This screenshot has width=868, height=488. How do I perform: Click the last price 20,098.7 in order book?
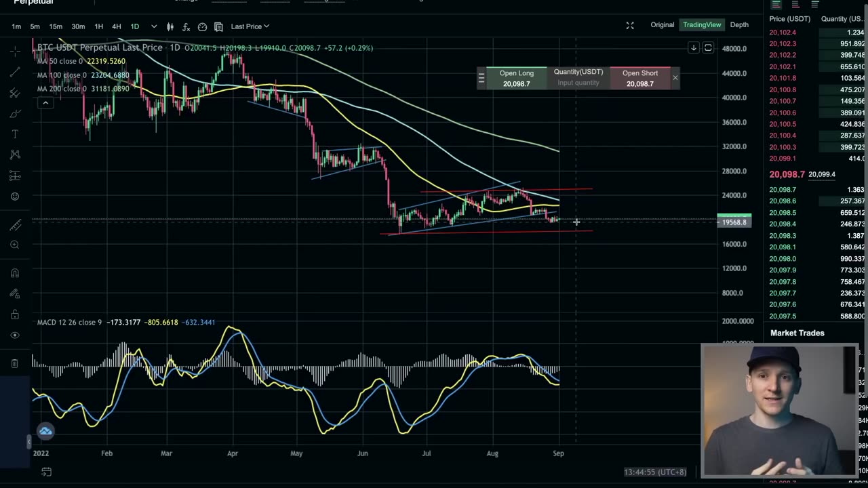[787, 175]
